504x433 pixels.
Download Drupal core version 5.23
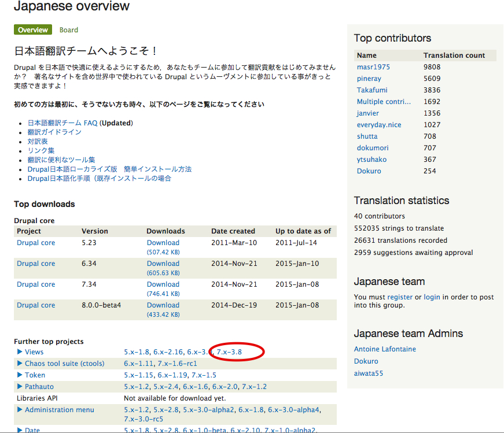(x=163, y=242)
